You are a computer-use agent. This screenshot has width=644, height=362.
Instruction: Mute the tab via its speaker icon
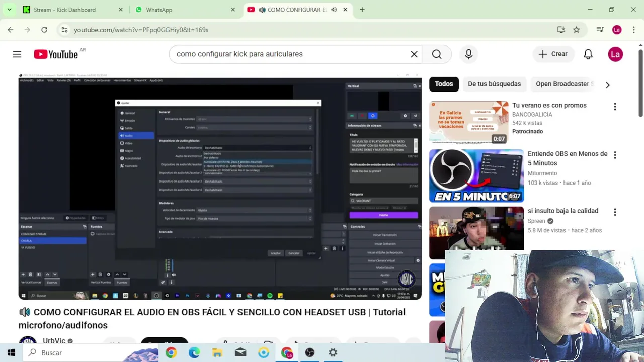coord(334,10)
